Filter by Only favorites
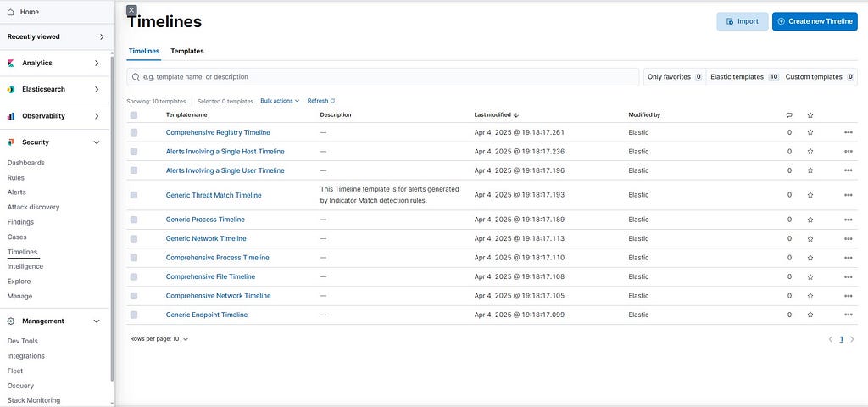 tap(675, 77)
